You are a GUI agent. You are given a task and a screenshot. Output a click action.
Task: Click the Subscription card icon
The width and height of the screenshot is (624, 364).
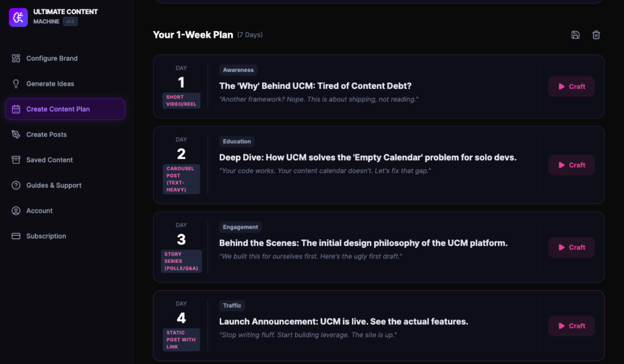16,236
